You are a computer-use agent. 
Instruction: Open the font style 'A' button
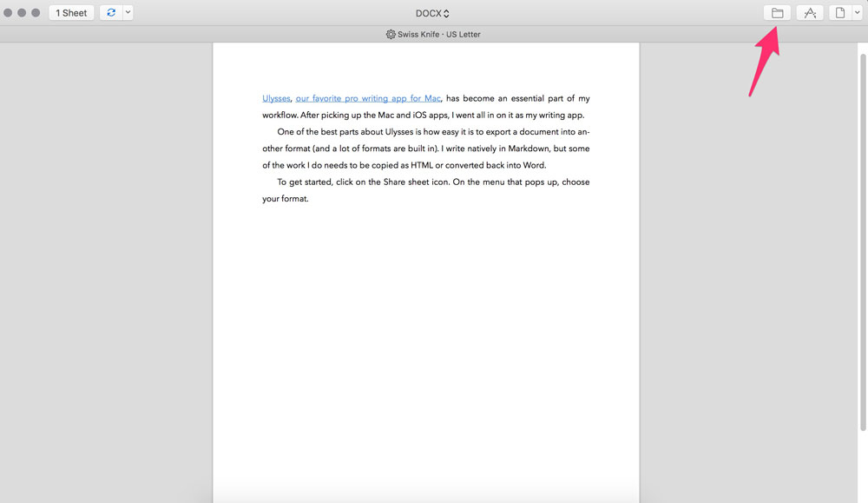(810, 13)
